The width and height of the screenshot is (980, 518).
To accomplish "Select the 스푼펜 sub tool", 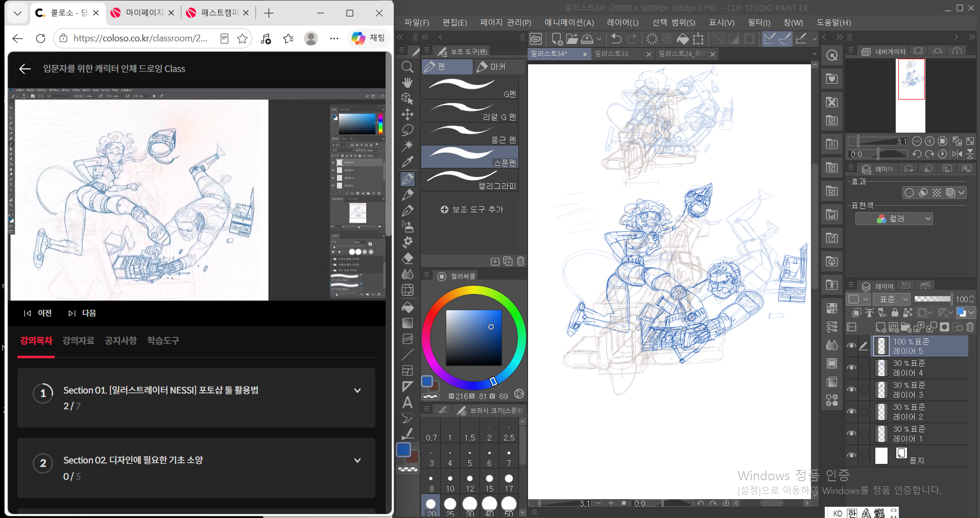I will pyautogui.click(x=470, y=156).
